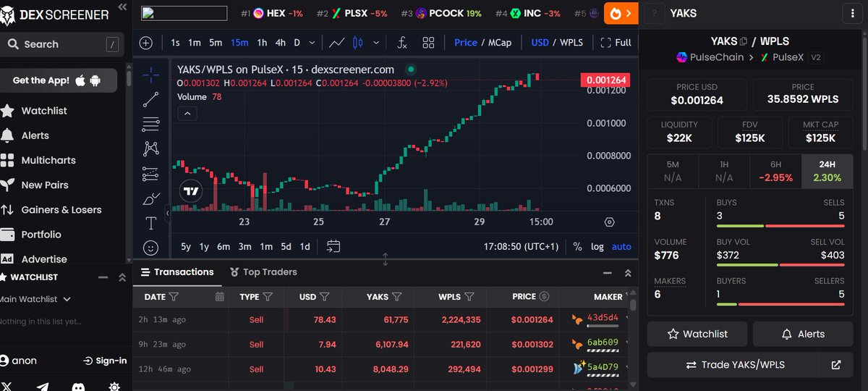Open the Get the App button
This screenshot has height=391, width=868.
point(59,80)
